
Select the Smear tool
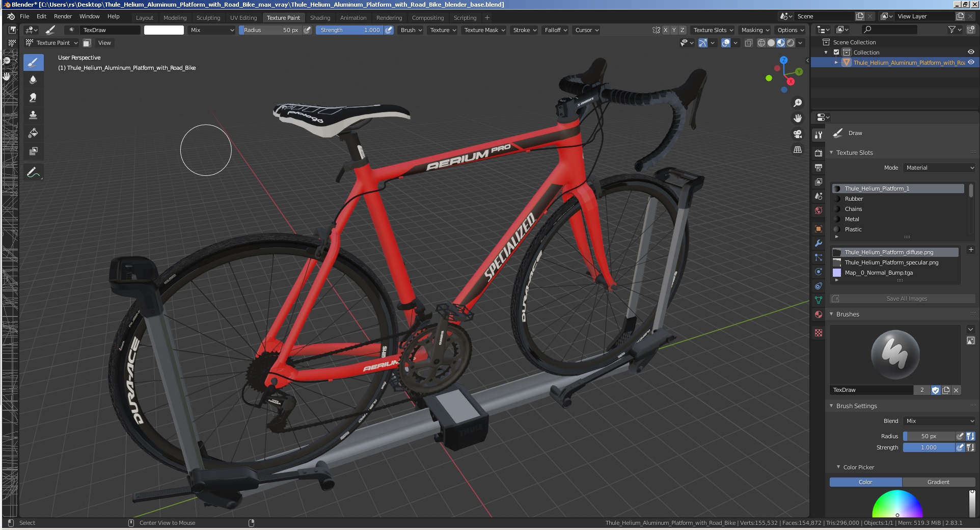coord(33,97)
